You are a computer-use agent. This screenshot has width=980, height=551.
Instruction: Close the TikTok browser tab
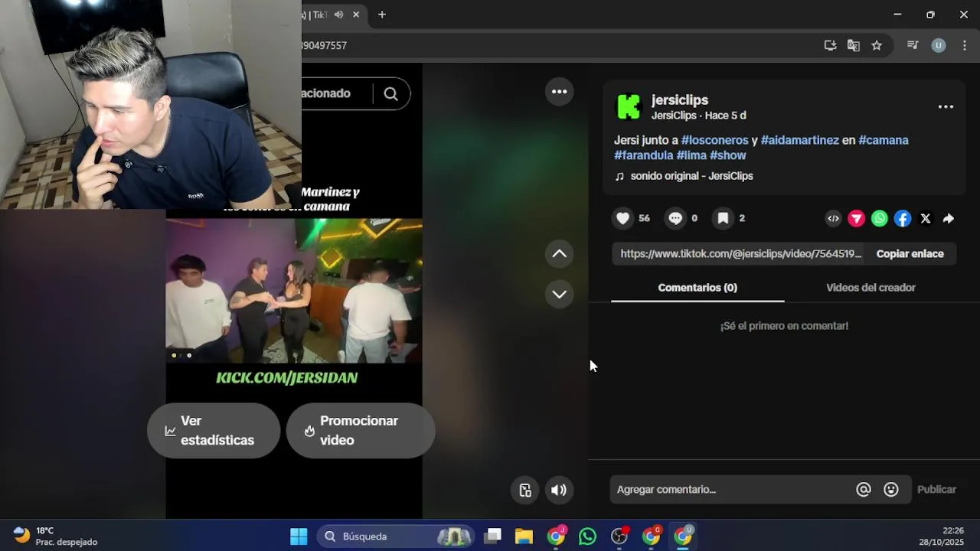pos(358,15)
